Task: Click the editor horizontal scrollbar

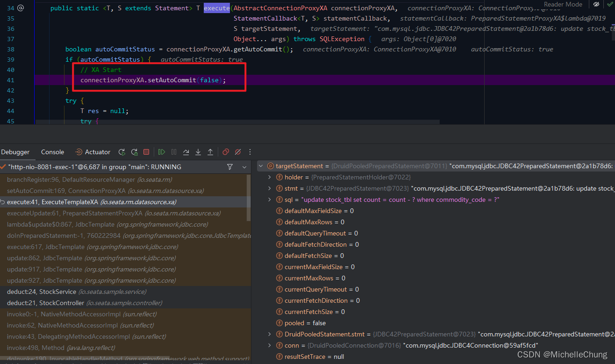Action: click(x=237, y=122)
